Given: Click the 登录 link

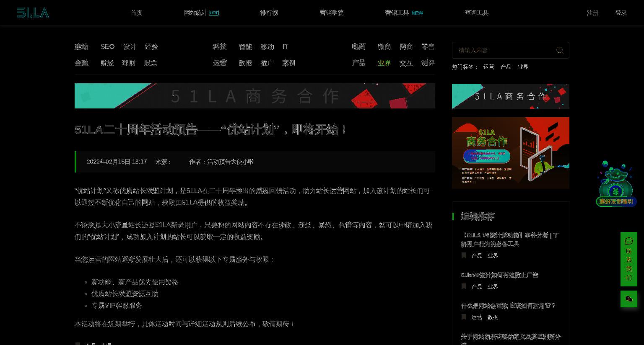Looking at the screenshot, I should tap(621, 13).
